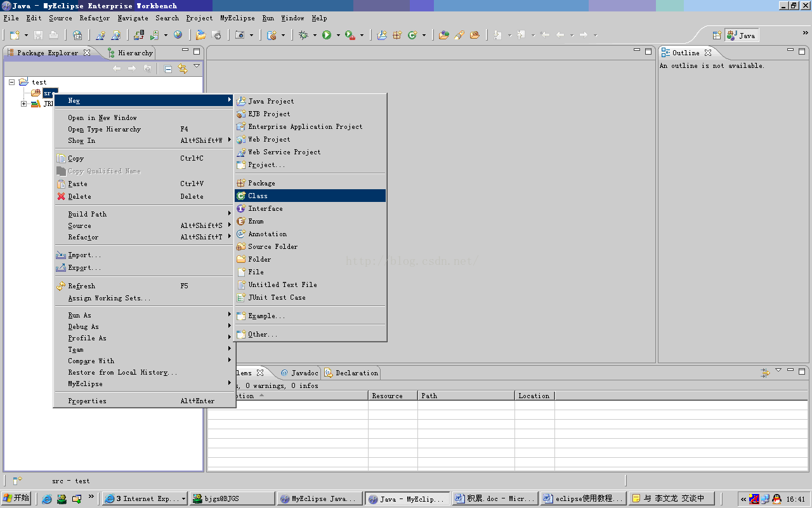Open the File menu

pos(11,18)
